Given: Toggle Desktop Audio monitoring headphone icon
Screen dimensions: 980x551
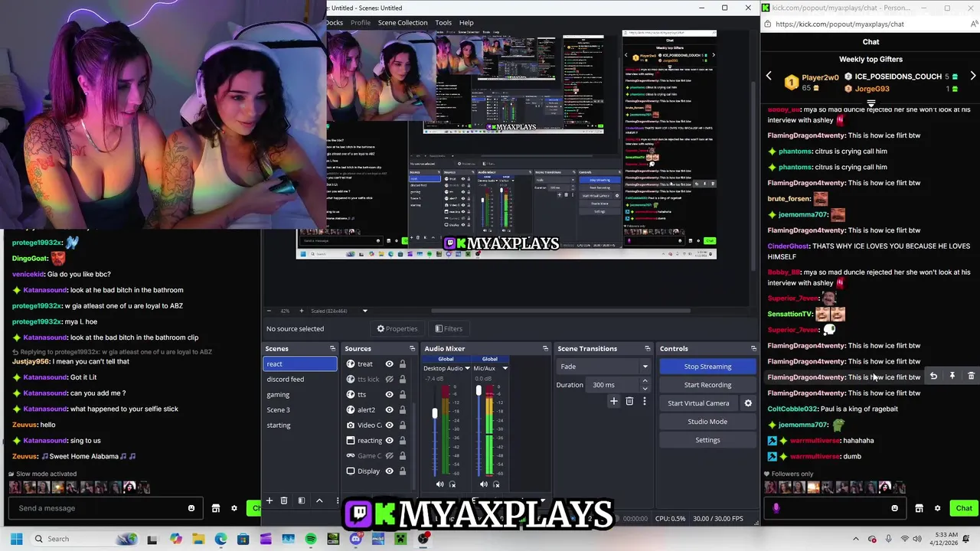Looking at the screenshot, I should pyautogui.click(x=452, y=484).
